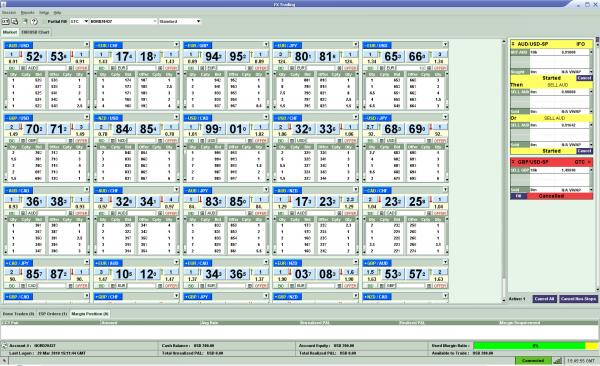Click the small grid icon beside AUD field in AUD/USD tile
Screen dimensions: 600x366
point(23,68)
